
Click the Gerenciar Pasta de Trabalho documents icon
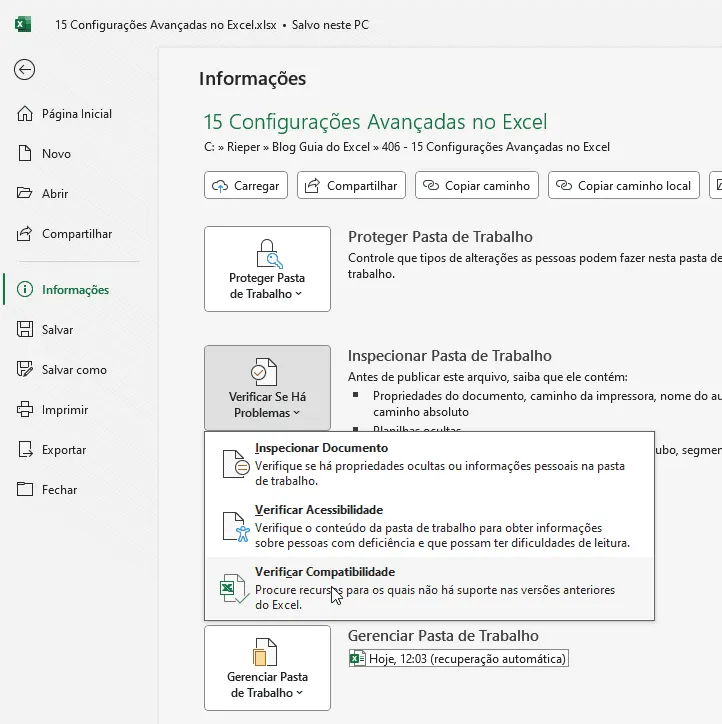click(265, 652)
